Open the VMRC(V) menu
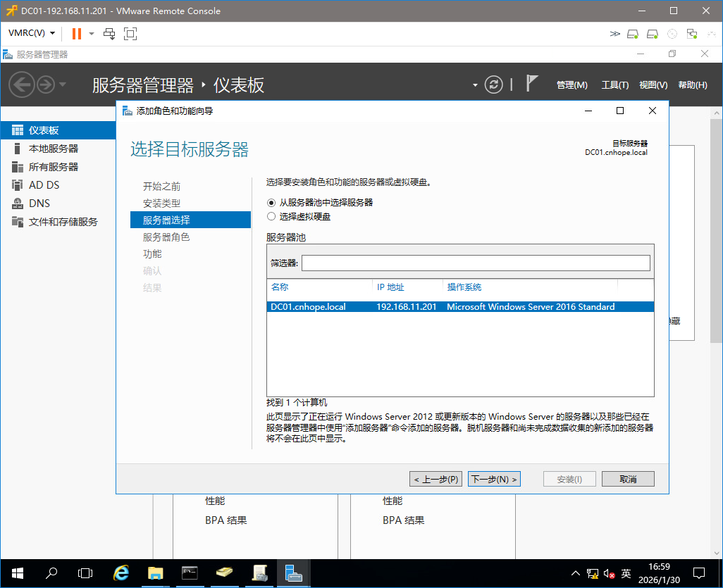723x588 pixels. coord(32,33)
